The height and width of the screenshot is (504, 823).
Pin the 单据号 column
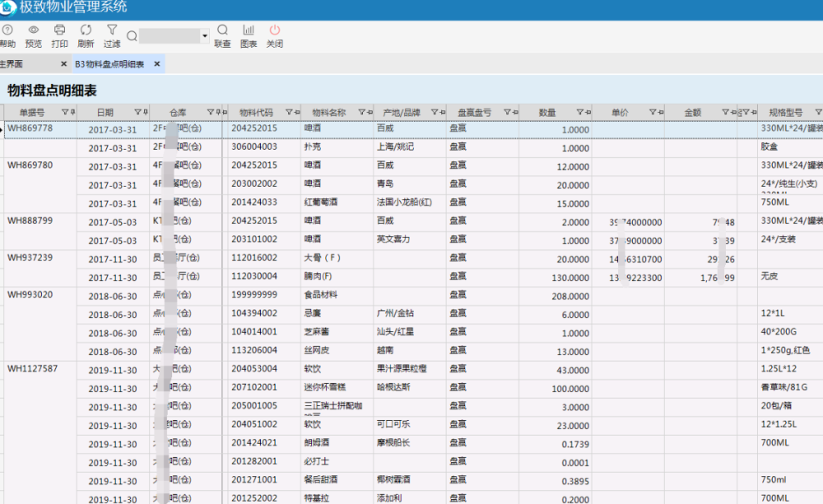72,113
